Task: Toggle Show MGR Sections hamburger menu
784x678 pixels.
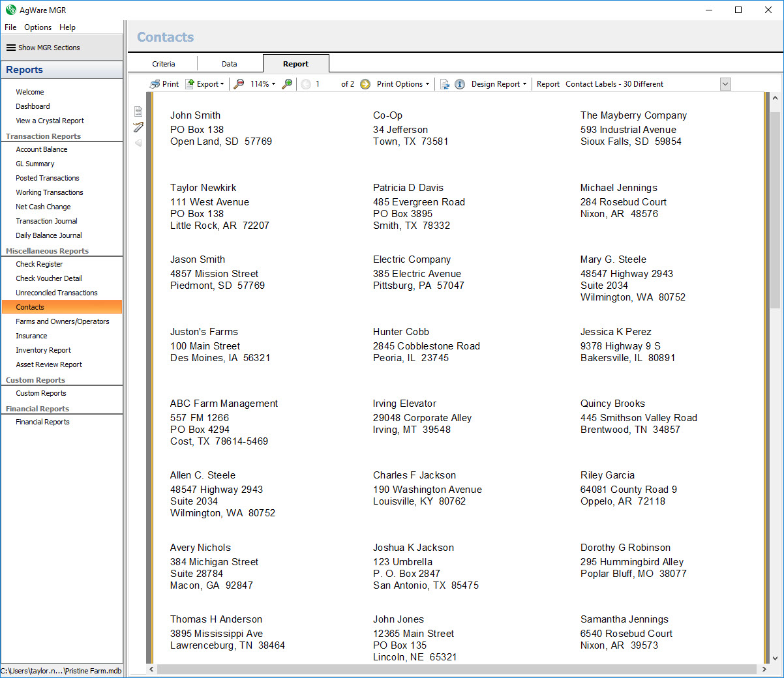Action: [11, 48]
